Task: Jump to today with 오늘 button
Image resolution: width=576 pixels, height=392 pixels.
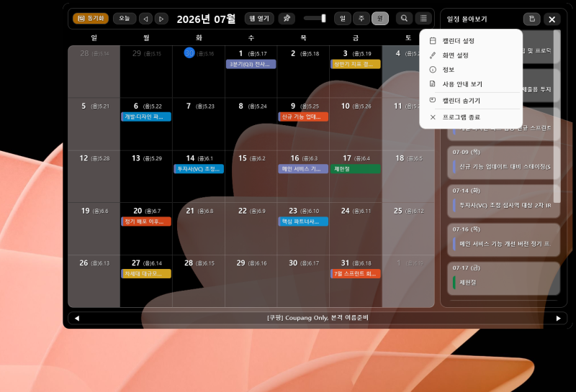Action: pos(125,19)
